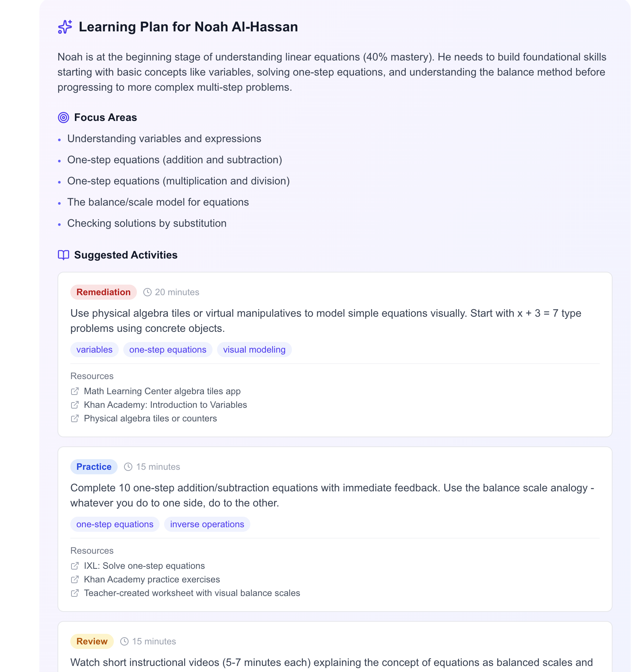This screenshot has height=672, width=636.
Task: Select the Remediation badge
Action: click(103, 292)
